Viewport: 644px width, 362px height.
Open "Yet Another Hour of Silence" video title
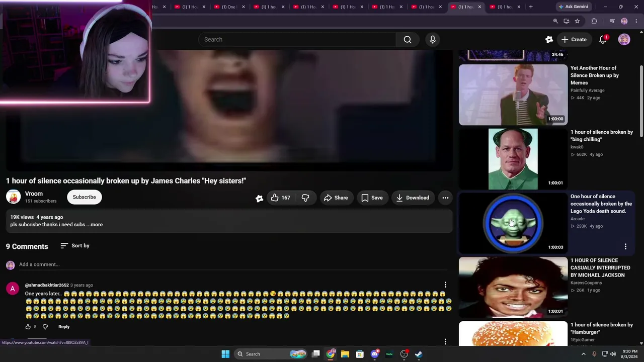click(595, 75)
